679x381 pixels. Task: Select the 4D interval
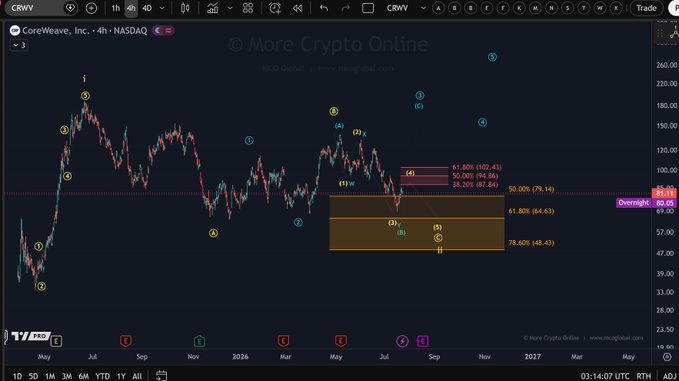147,8
